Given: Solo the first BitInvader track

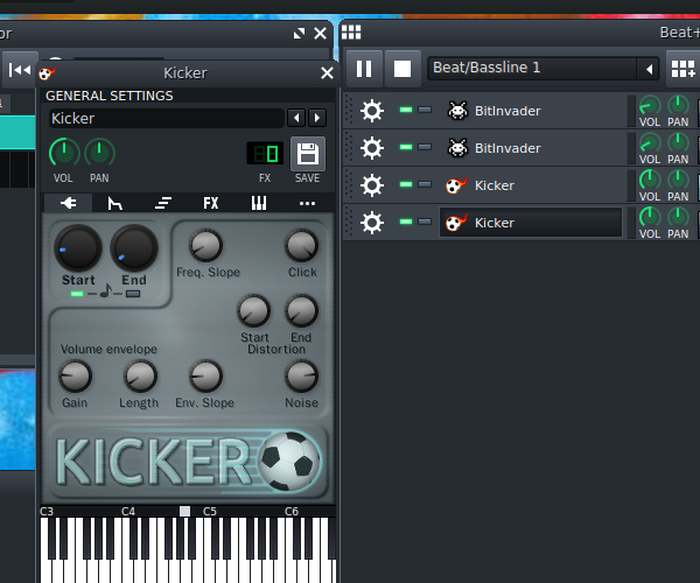Looking at the screenshot, I should tap(425, 109).
